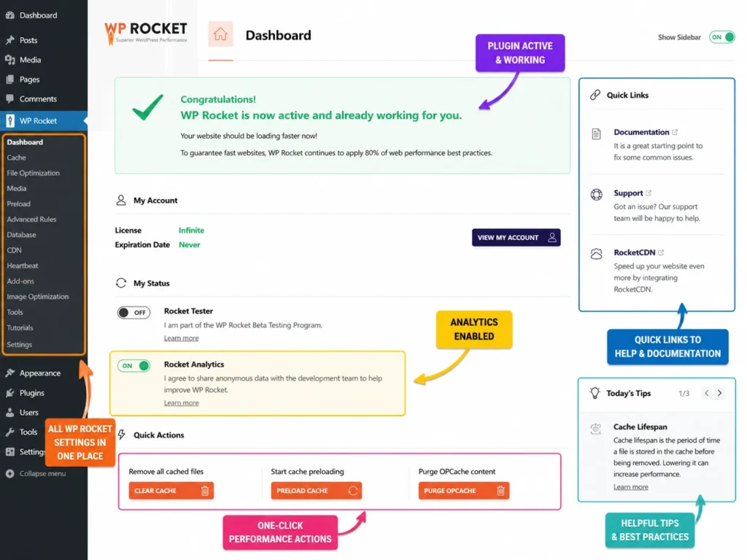747x560 pixels.
Task: Open Image Optimization submenu item
Action: pos(38,296)
